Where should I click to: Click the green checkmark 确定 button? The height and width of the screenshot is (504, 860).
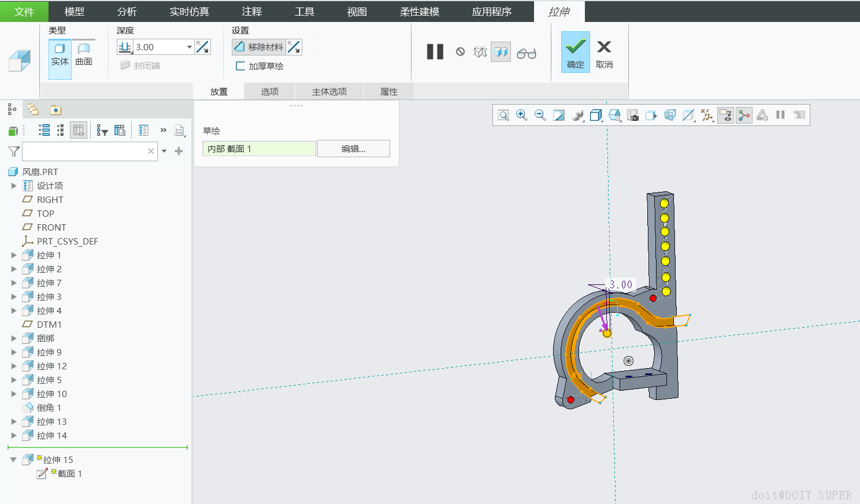575,52
